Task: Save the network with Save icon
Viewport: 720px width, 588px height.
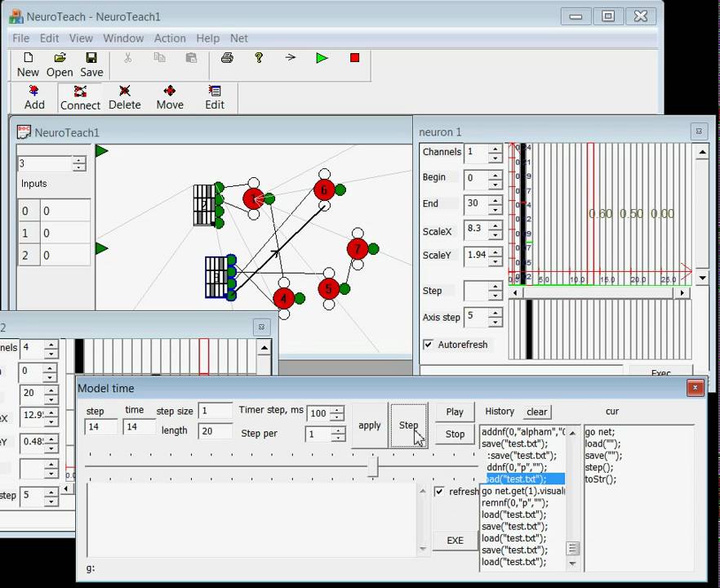Action: tap(91, 58)
